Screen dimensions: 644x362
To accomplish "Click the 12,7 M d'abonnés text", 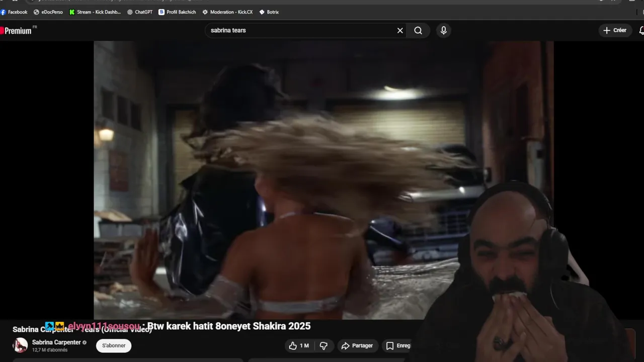I will pyautogui.click(x=50, y=350).
